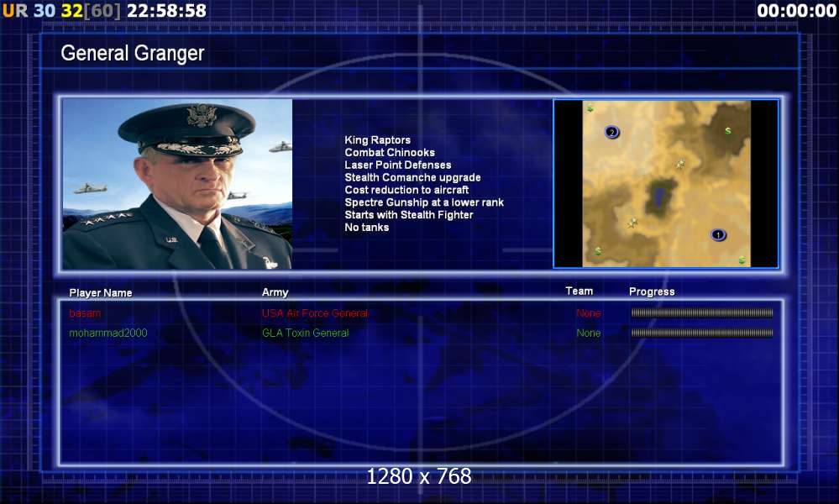
Task: Click the 1280 x 768 resolution label
Action: (419, 476)
